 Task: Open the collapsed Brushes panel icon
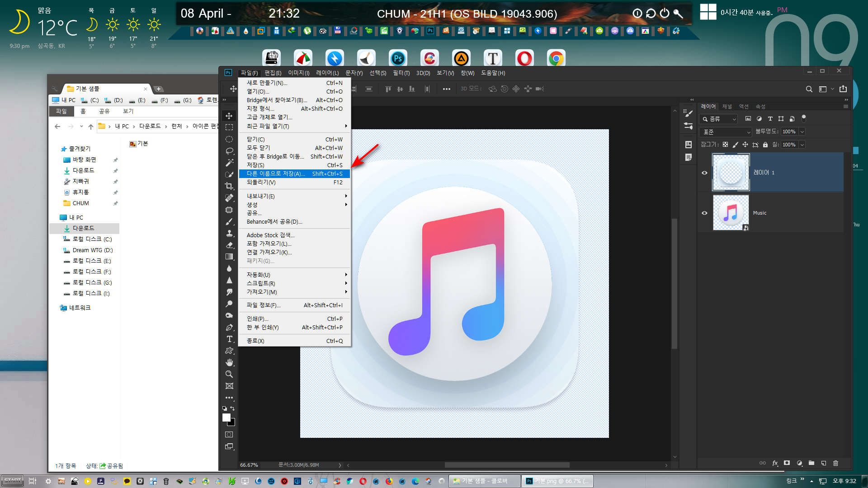(688, 113)
